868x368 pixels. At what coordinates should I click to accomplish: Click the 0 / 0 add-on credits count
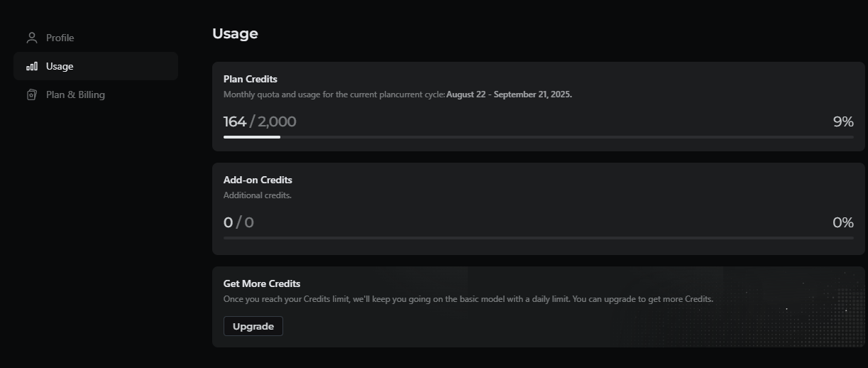pos(238,222)
